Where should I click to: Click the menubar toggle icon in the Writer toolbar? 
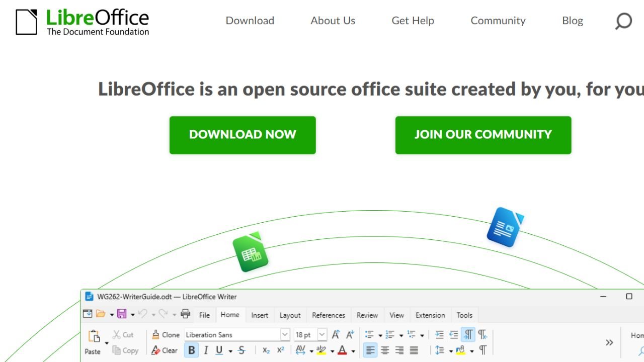click(x=88, y=314)
